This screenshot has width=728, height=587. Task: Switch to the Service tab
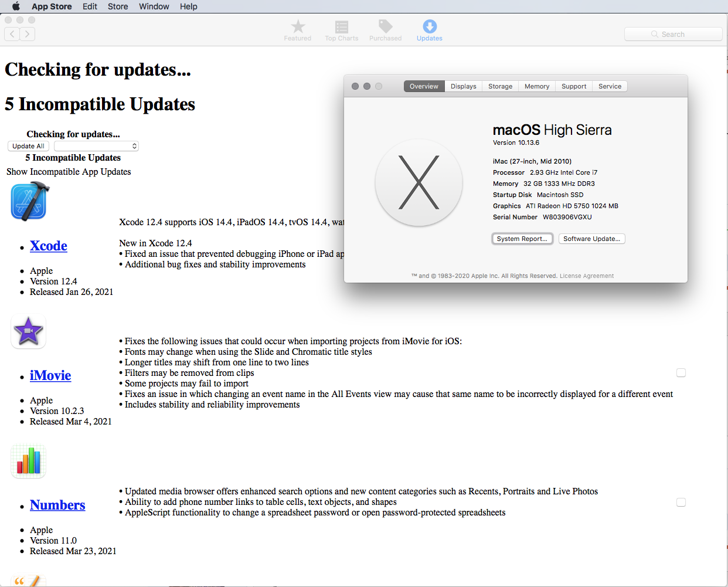pyautogui.click(x=610, y=86)
